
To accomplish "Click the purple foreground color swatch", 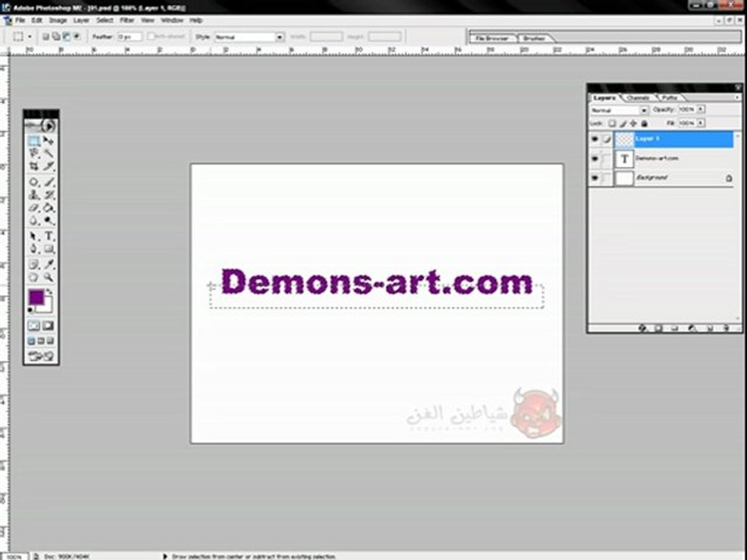I will (35, 296).
